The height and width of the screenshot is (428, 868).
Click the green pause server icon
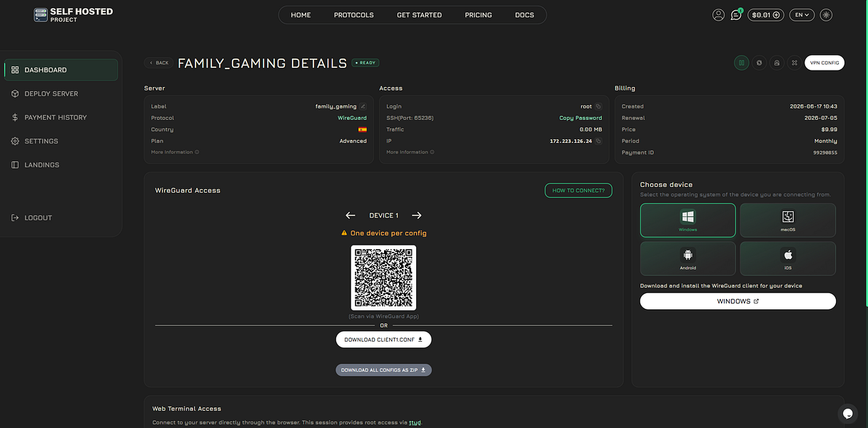pyautogui.click(x=742, y=63)
